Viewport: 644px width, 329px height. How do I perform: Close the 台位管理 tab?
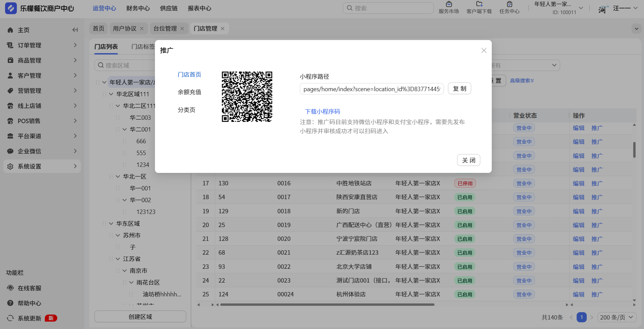click(x=182, y=29)
